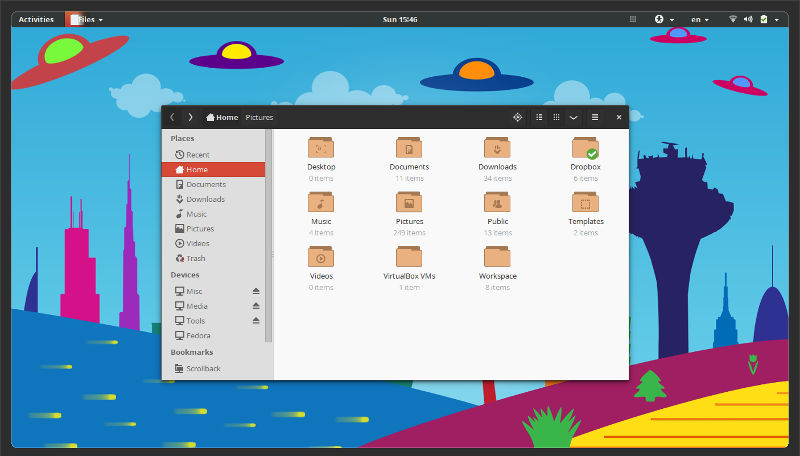The width and height of the screenshot is (800, 456).
Task: Select Home in the Places sidebar
Action: click(x=213, y=169)
